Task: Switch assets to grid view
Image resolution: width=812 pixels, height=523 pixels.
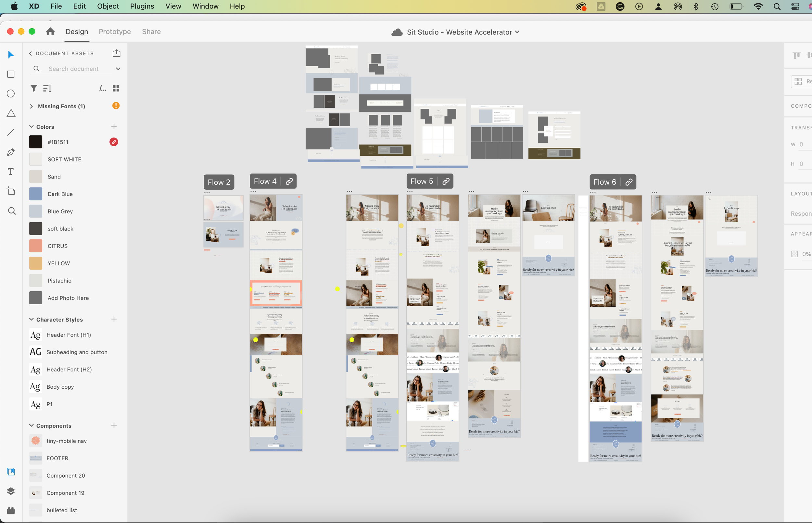Action: [116, 88]
